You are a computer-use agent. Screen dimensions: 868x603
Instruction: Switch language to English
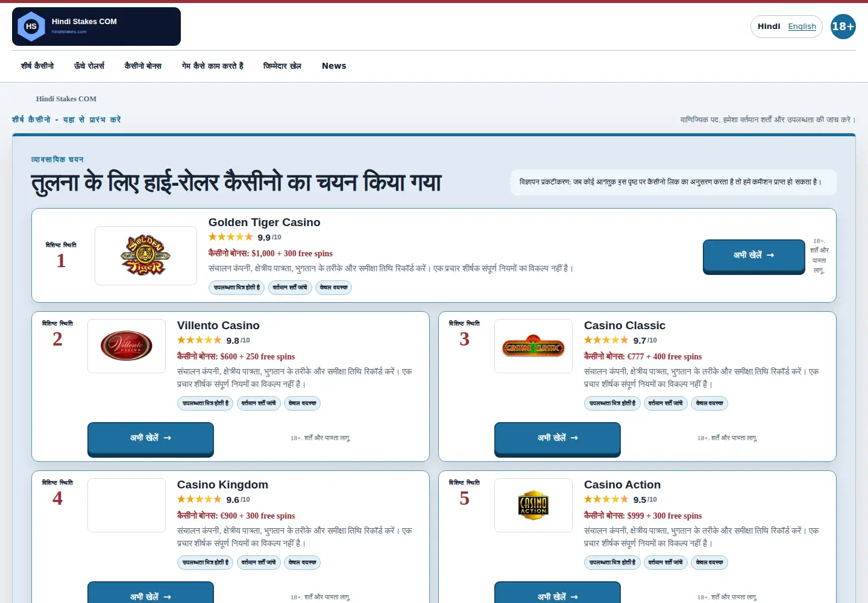pos(802,27)
